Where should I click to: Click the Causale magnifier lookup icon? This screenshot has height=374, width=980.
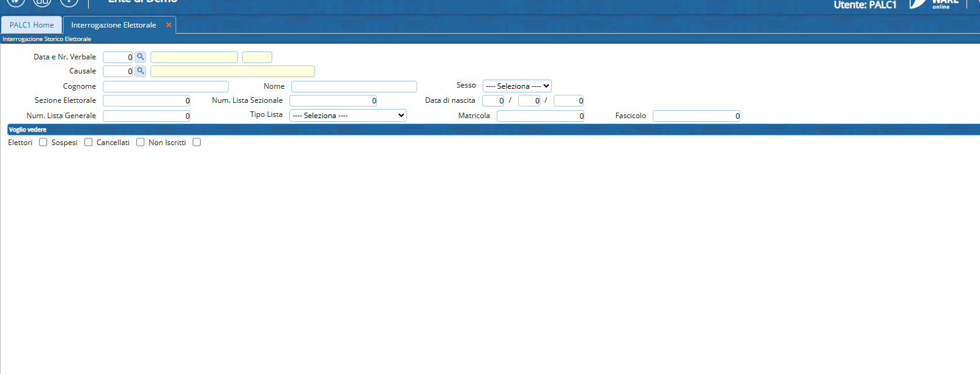click(140, 71)
